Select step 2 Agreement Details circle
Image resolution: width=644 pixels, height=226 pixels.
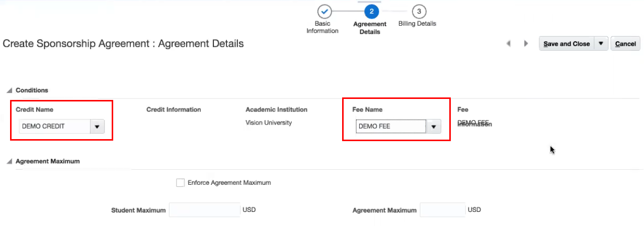point(371,11)
